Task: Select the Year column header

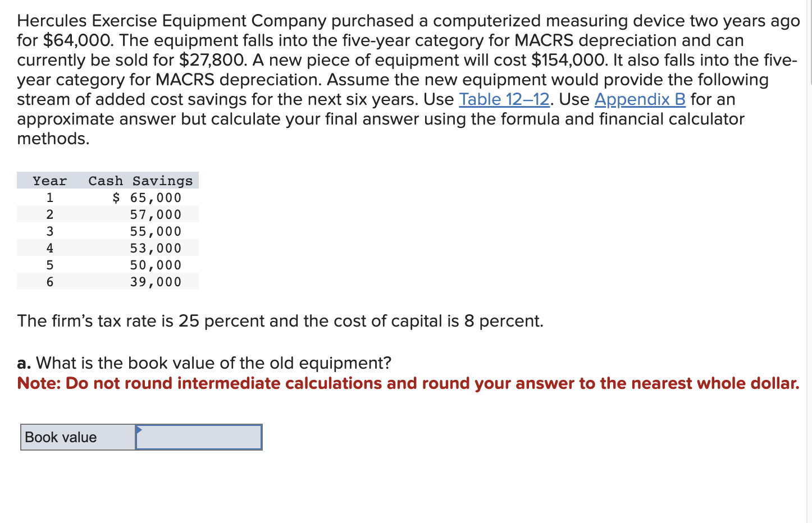Action: [49, 181]
